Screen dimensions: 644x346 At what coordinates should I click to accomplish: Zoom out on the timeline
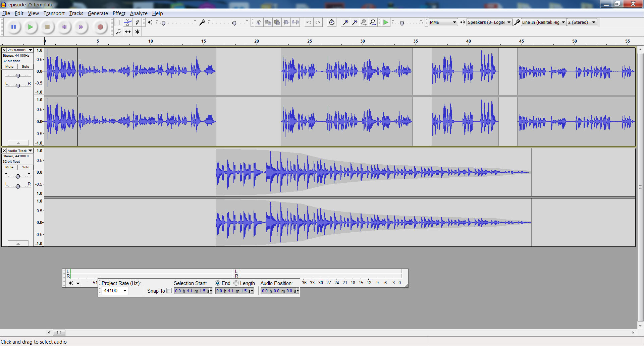coord(355,22)
